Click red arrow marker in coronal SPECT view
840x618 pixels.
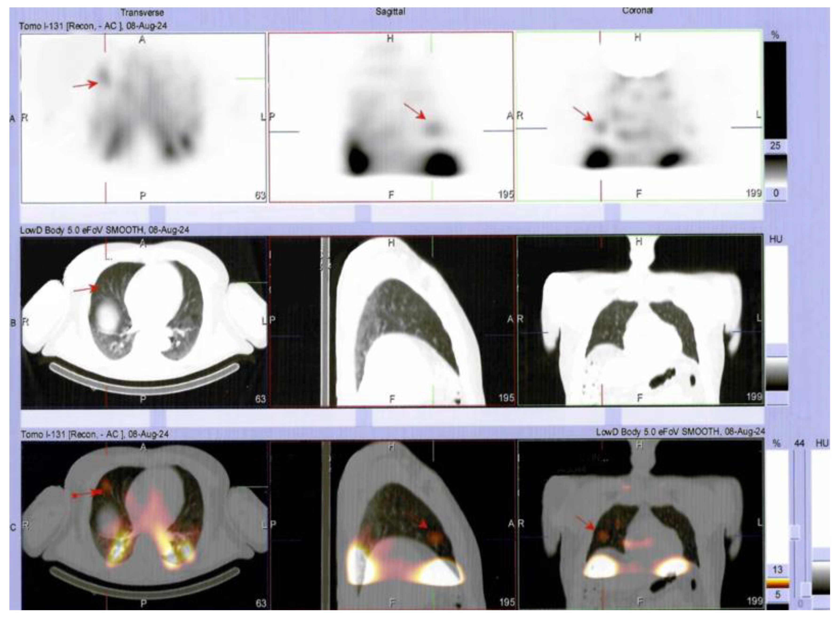tap(584, 114)
